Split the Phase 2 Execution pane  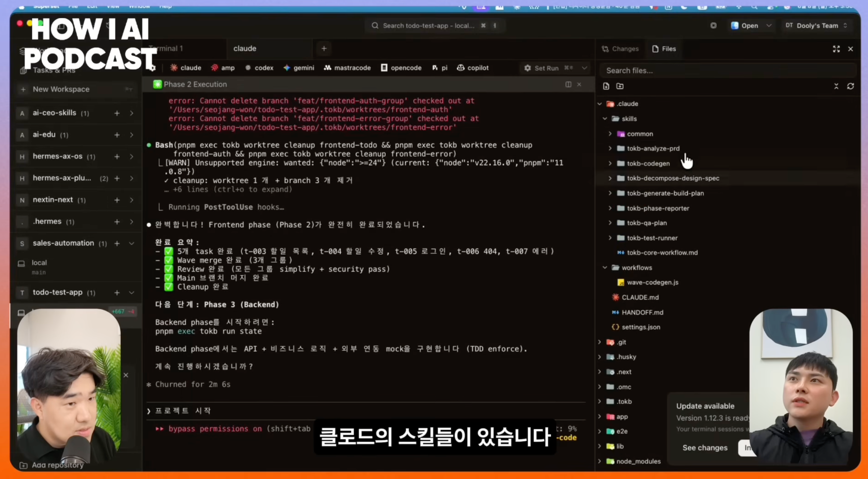point(568,84)
